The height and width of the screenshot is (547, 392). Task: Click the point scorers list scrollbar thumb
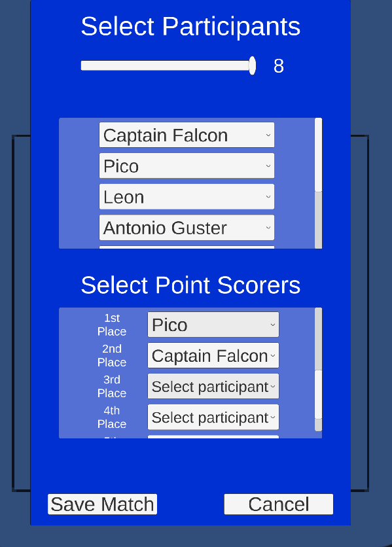point(318,395)
